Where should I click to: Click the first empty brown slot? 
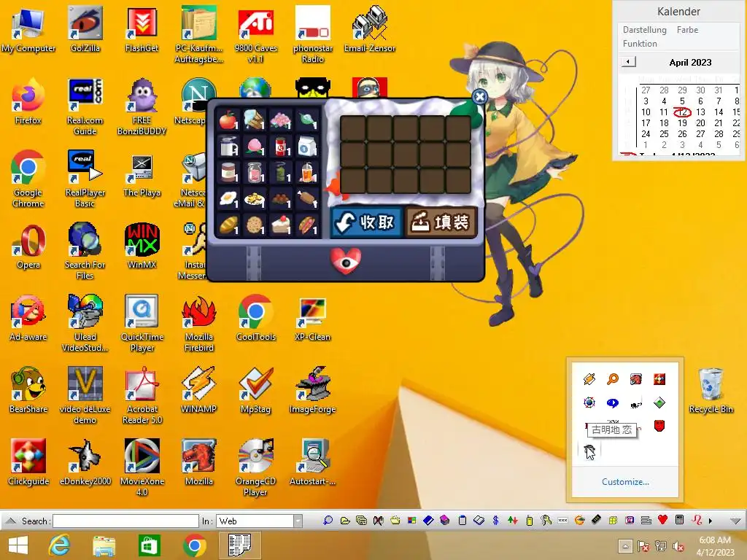point(353,128)
